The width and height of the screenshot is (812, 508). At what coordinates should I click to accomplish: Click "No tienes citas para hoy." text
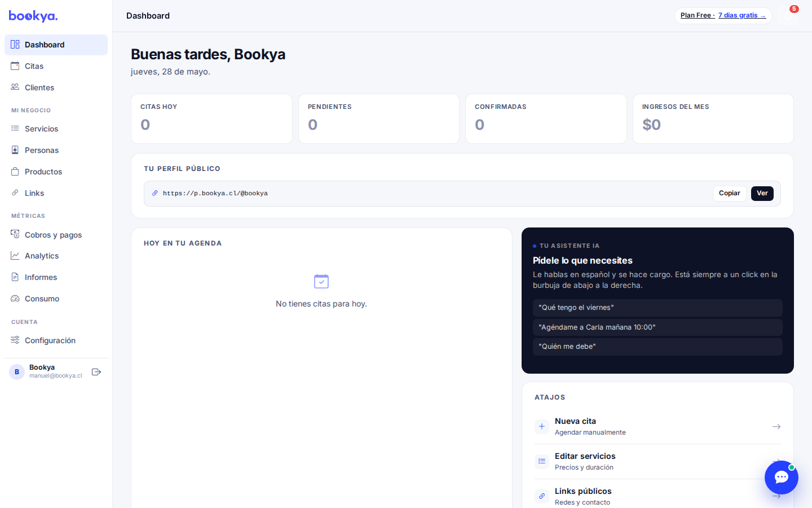tap(321, 304)
